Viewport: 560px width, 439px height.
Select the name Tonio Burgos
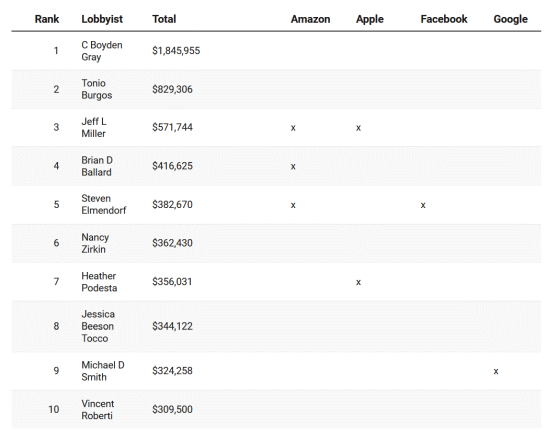96,89
